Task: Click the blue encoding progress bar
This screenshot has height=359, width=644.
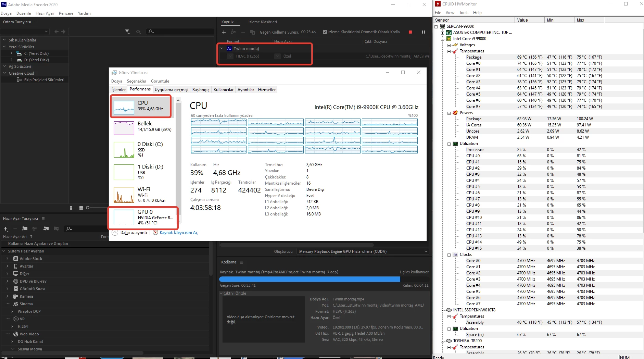Action: click(310, 279)
